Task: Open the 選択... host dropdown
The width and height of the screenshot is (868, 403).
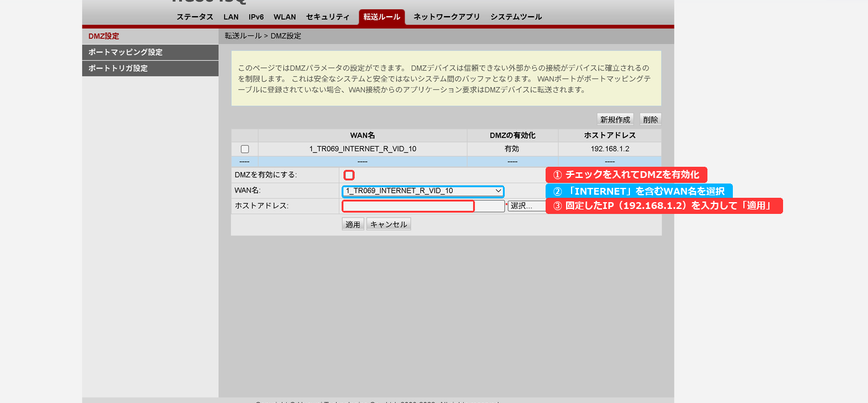Action: pyautogui.click(x=527, y=206)
